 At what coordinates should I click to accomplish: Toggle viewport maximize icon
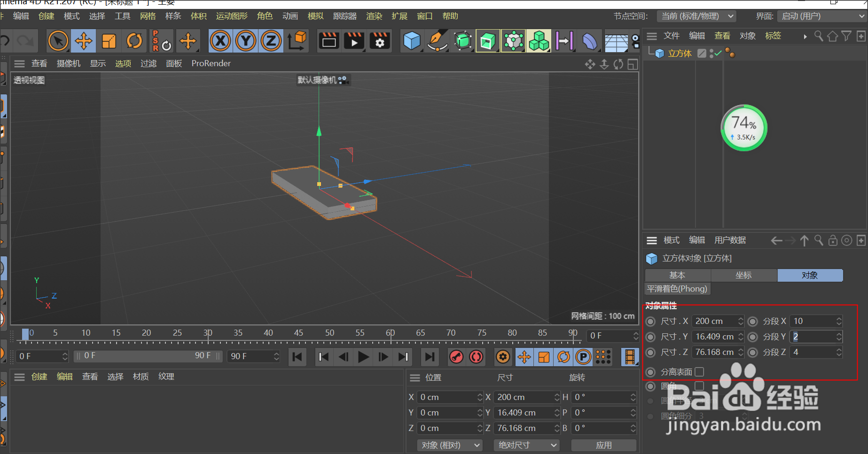[633, 64]
